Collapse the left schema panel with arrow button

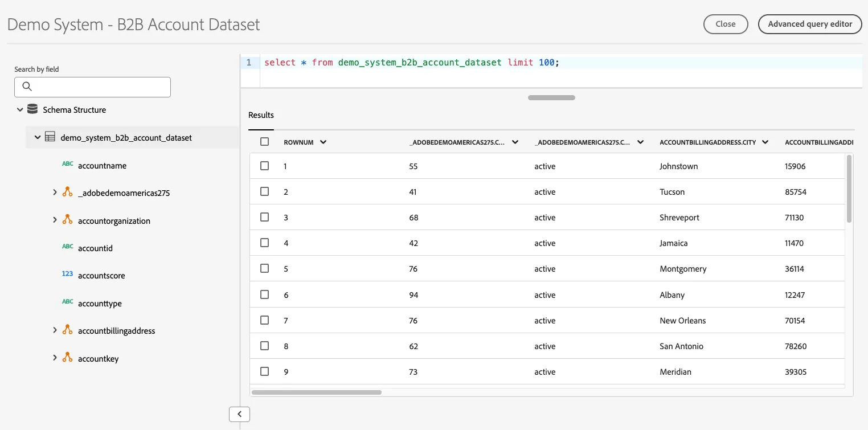[x=239, y=414]
